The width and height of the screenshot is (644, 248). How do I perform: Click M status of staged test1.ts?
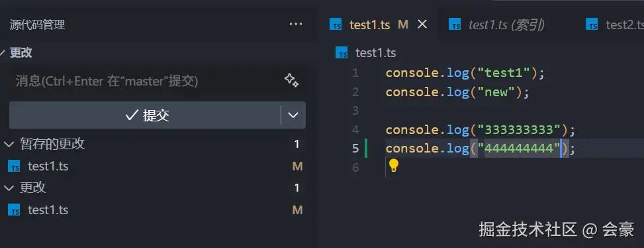(x=297, y=166)
